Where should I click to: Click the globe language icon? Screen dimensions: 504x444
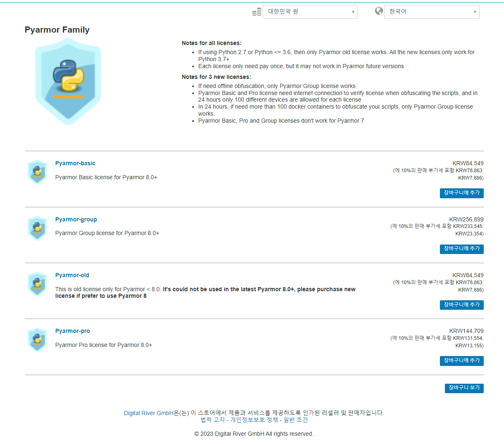coord(379,11)
